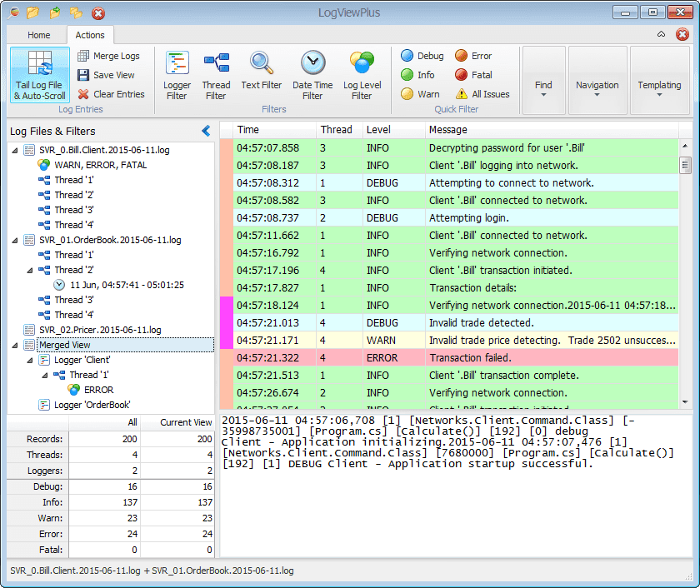Open the Thread Filter
The height and width of the screenshot is (588, 700).
coord(216,75)
